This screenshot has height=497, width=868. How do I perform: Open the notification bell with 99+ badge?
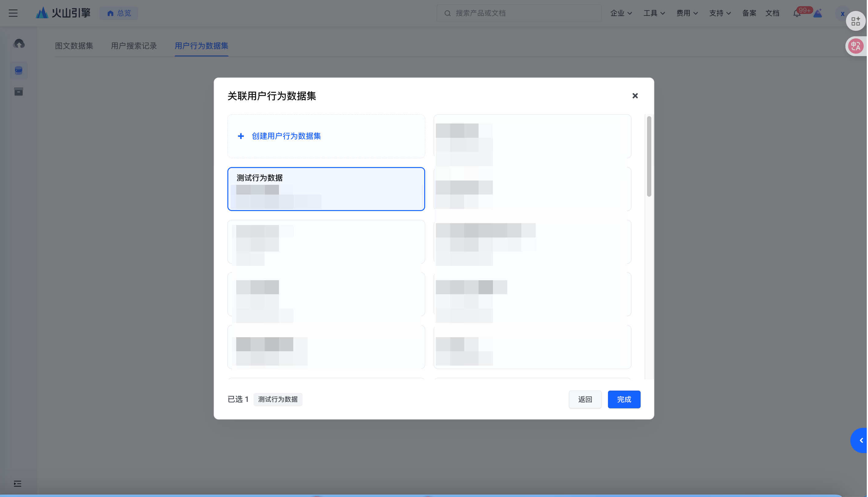pos(797,13)
